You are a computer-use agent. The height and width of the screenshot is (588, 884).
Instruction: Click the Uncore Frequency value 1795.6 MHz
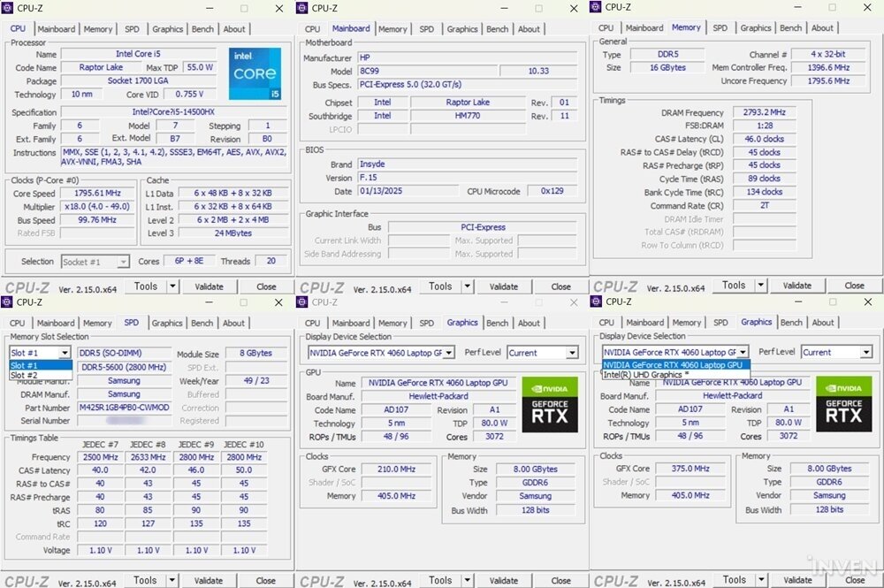[x=829, y=80]
